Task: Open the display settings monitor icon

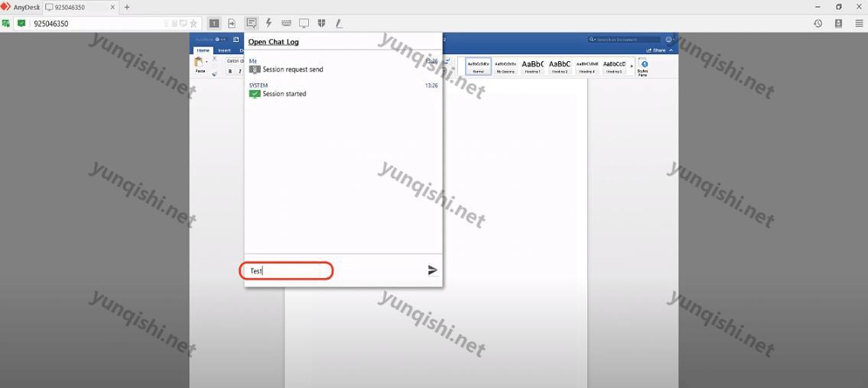Action: [x=304, y=23]
